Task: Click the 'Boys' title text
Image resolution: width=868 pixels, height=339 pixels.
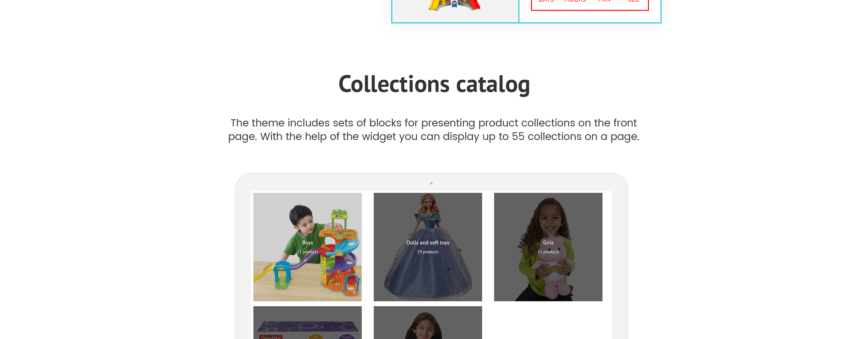Action: pyautogui.click(x=308, y=243)
